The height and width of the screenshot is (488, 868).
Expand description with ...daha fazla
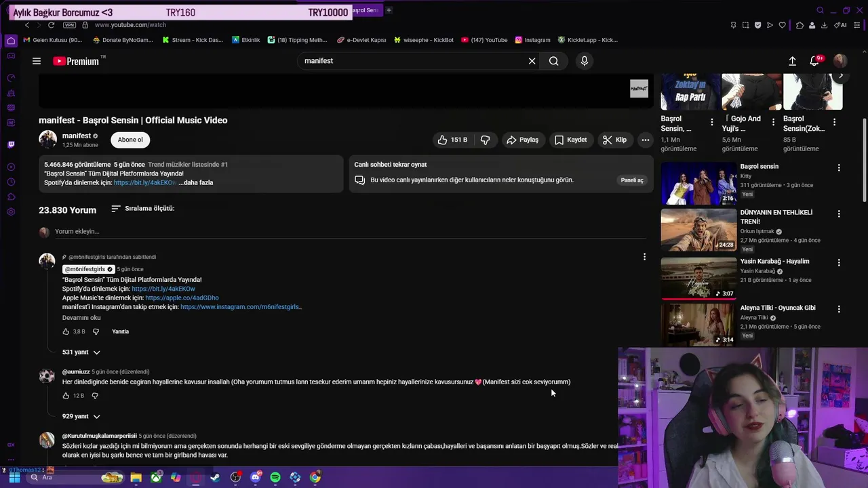(x=196, y=182)
